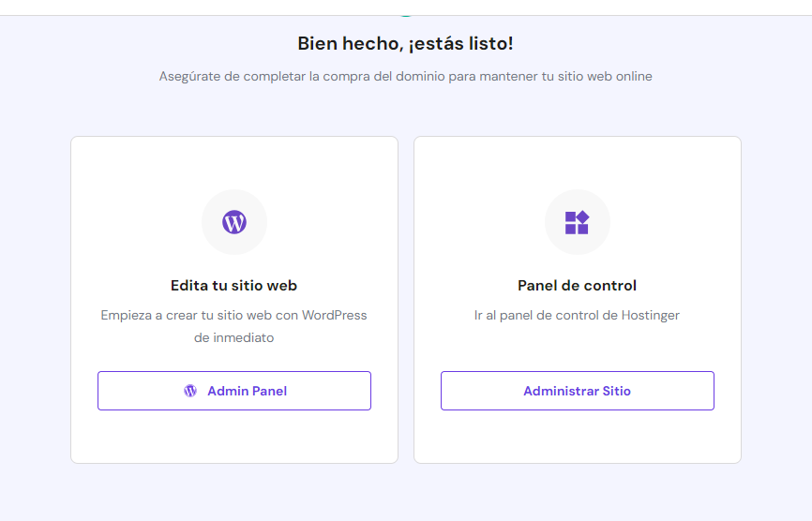Click the Administrar Sitio button

coord(577,391)
